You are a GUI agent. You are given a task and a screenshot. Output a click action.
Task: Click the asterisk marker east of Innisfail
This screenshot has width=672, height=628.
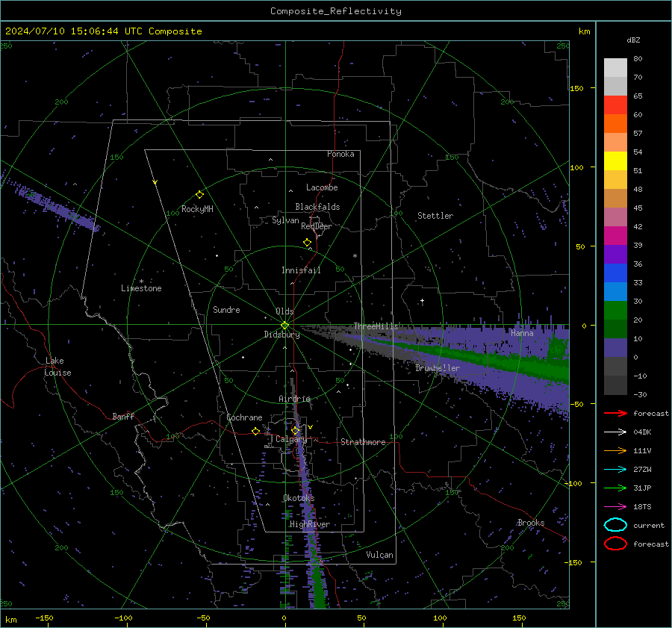point(355,256)
